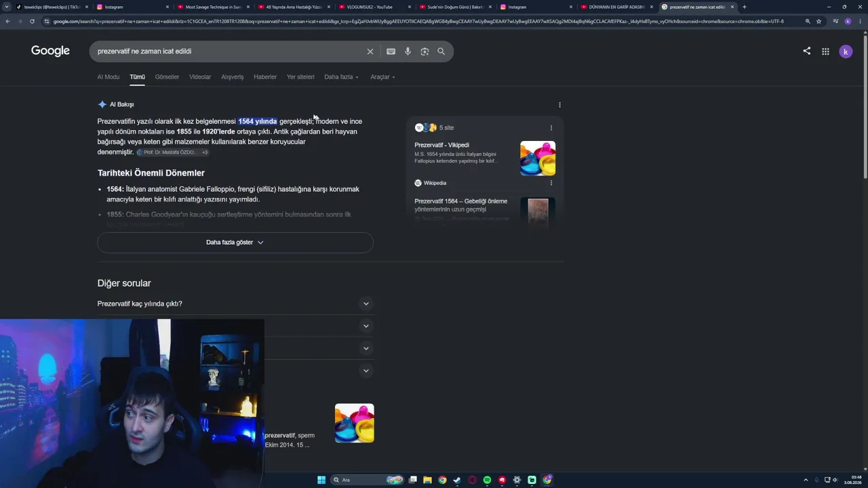This screenshot has width=868, height=488.
Task: Open the AI Bakışı three-dot options
Action: (x=559, y=104)
